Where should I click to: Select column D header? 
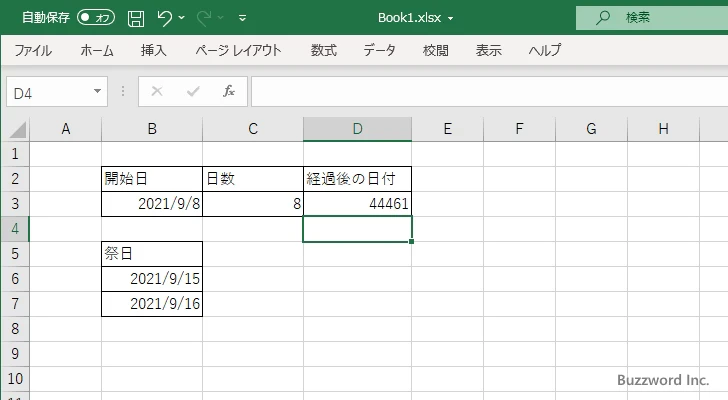click(x=358, y=129)
